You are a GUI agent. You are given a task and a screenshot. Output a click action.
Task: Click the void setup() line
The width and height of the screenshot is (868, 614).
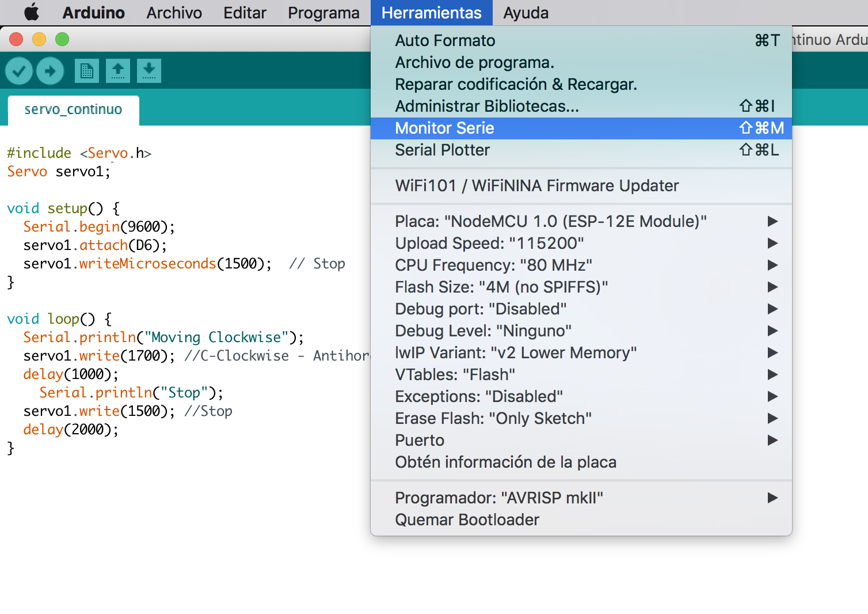[x=63, y=209]
